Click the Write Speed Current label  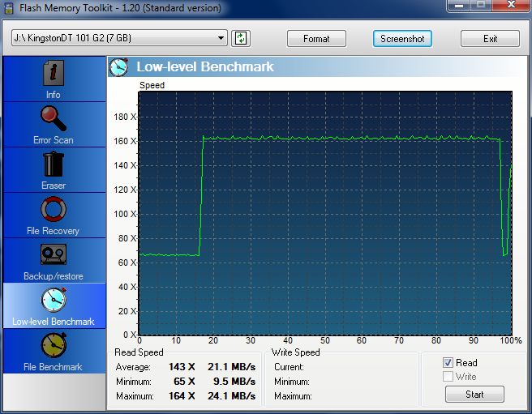point(289,367)
